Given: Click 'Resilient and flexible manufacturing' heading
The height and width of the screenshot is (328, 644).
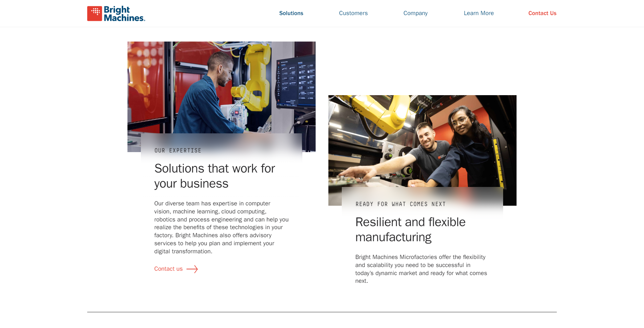Looking at the screenshot, I should [x=410, y=229].
